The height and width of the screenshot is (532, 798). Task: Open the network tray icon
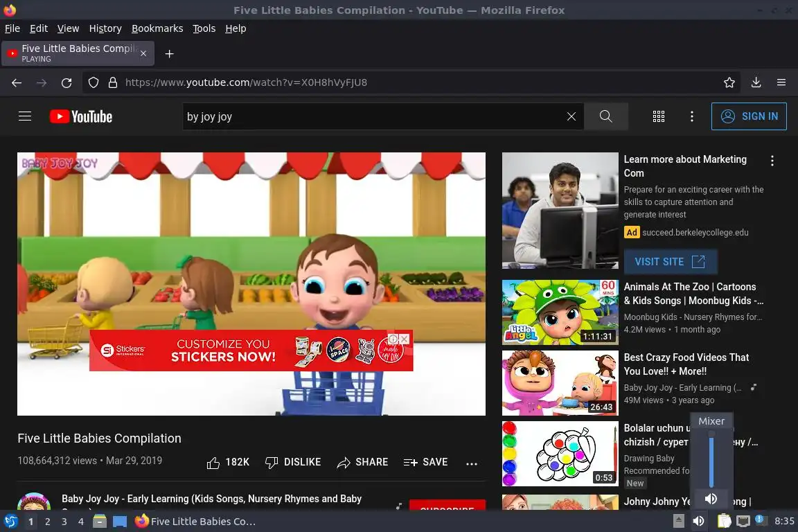(x=743, y=521)
